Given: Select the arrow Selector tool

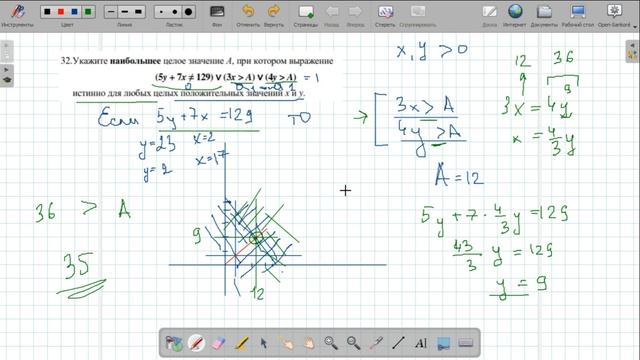Looking at the screenshot, I should point(264,343).
